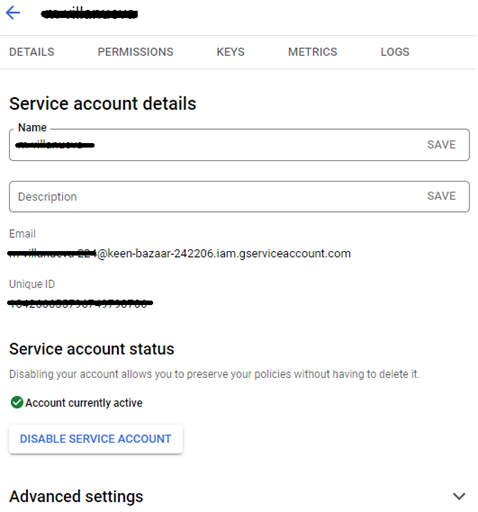Image resolution: width=478 pixels, height=512 pixels.
Task: Save the Name field
Action: click(441, 145)
